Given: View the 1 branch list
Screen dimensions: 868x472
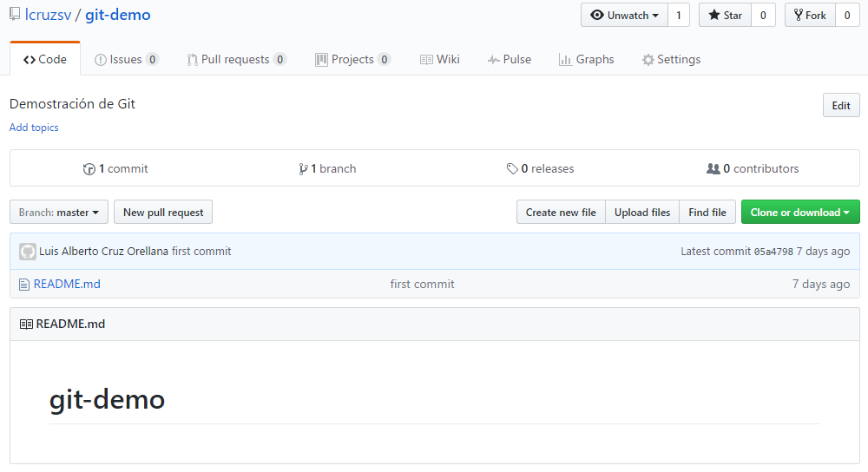Looking at the screenshot, I should 327,169.
